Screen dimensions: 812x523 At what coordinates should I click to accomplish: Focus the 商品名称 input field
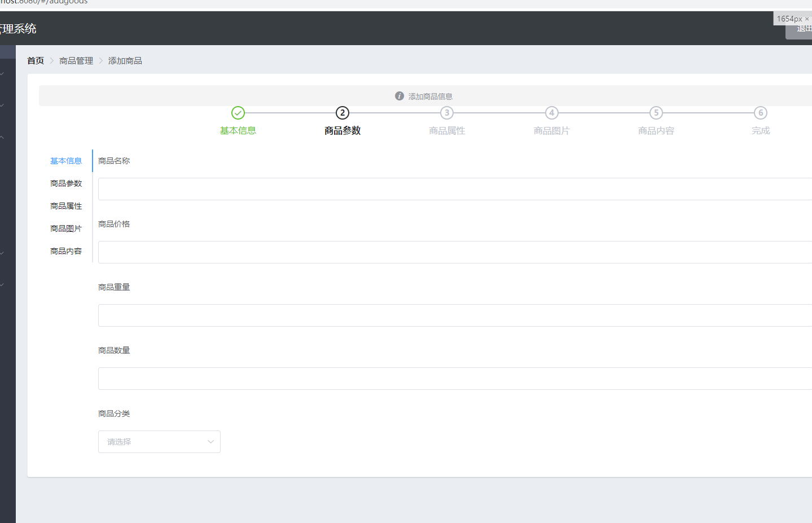coord(455,189)
